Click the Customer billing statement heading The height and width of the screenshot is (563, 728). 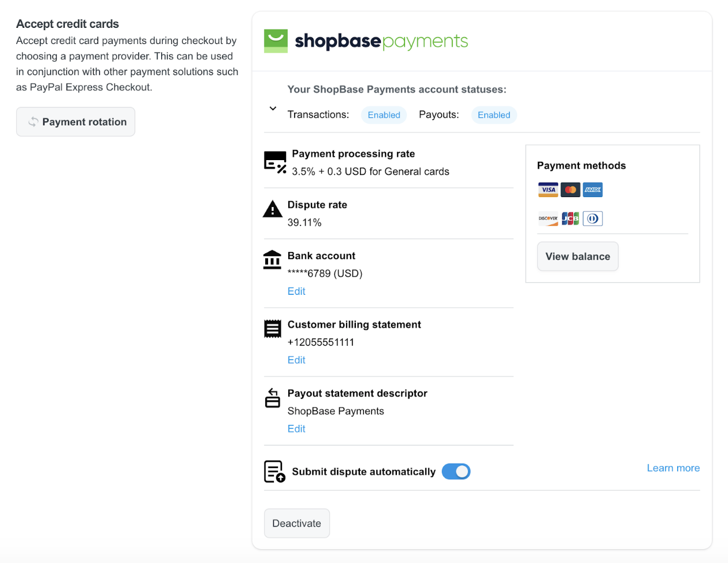point(354,325)
